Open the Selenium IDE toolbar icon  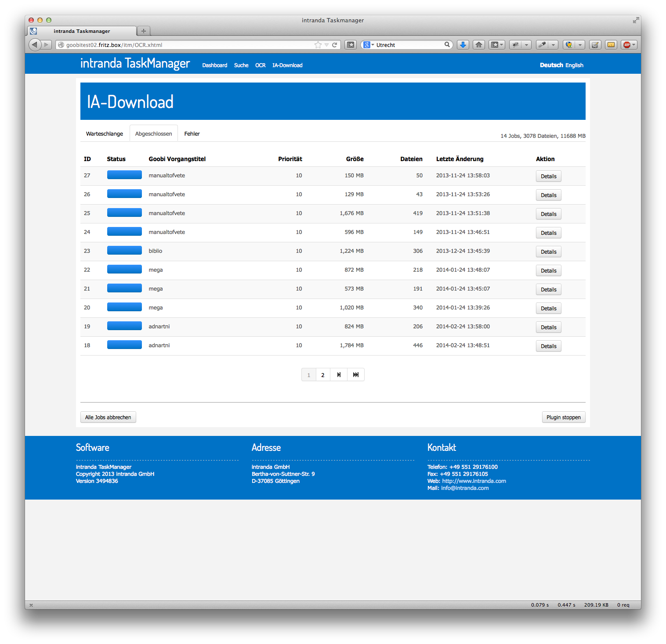pyautogui.click(x=595, y=45)
